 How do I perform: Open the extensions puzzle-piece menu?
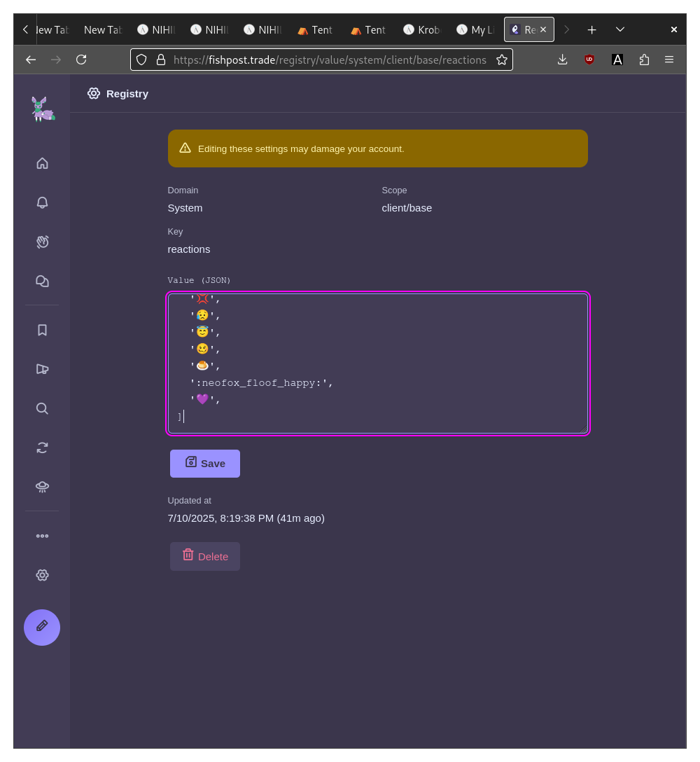644,60
